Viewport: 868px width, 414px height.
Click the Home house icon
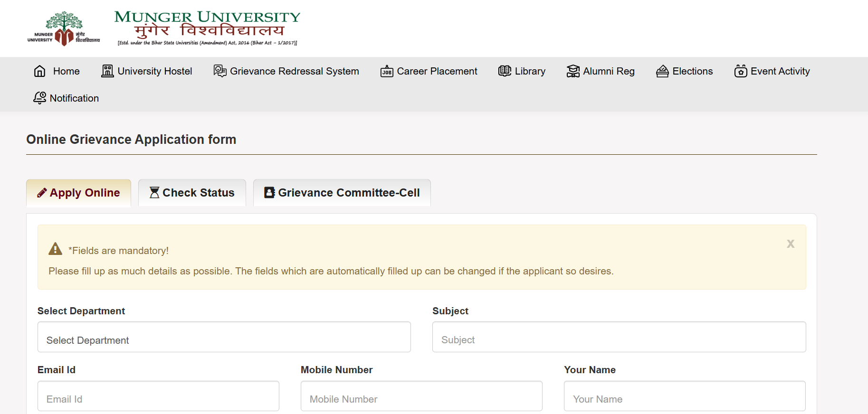coord(40,71)
